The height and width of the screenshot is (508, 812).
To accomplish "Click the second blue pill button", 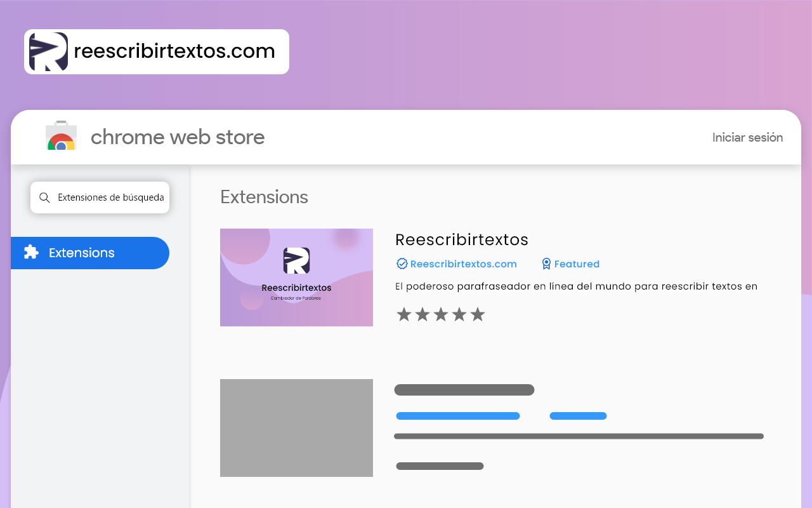I will pos(577,415).
